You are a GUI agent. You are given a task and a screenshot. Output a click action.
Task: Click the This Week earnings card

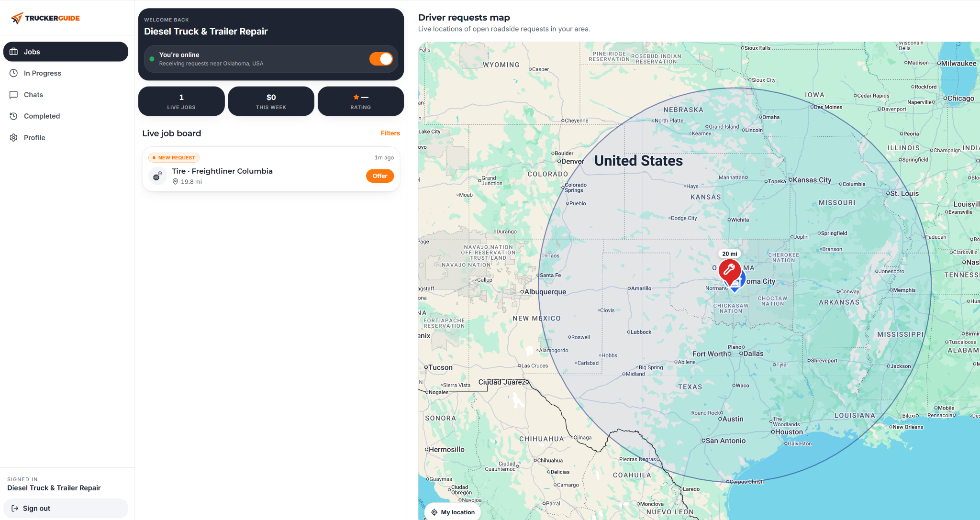pos(271,101)
